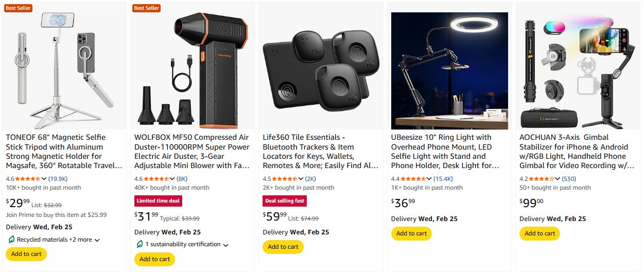Click the Tile trackers star rating
Viewport: 644px width, 275px height.
(285, 179)
